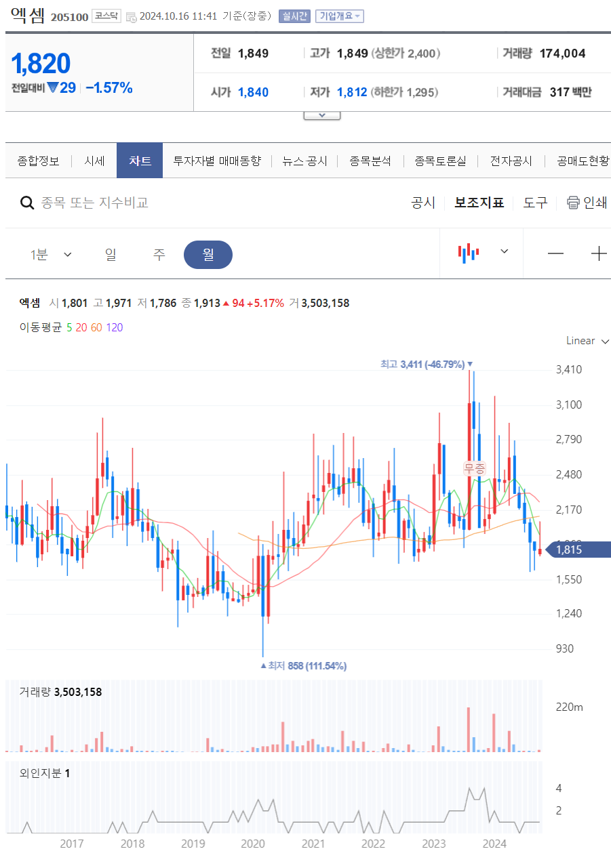The image size is (611, 868).
Task: Open the 종합정보 tab
Action: 39,161
